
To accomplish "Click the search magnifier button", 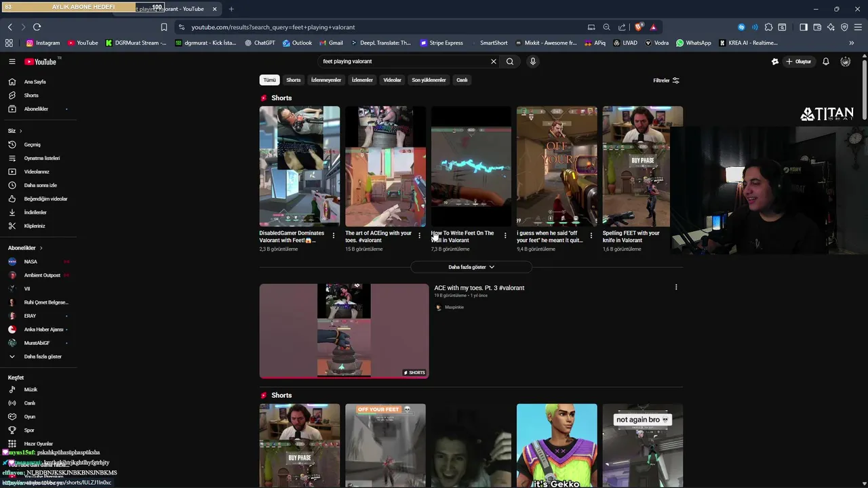I will (x=510, y=62).
